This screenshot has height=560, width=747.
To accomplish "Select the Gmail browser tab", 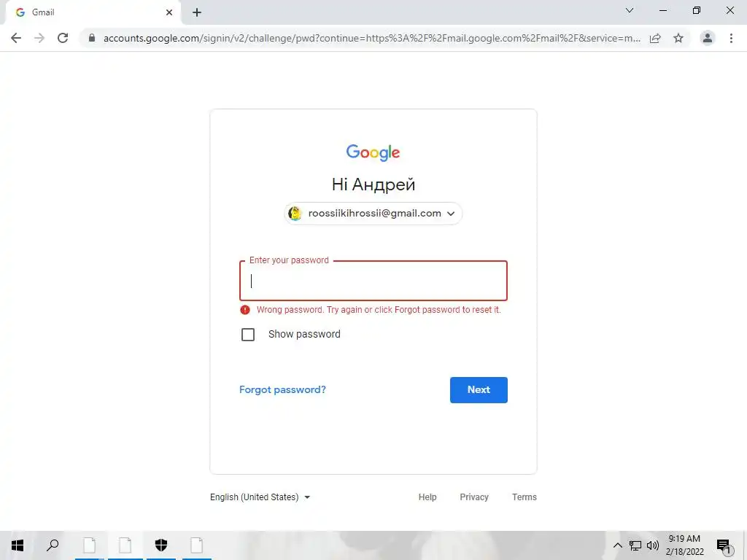I will 93,12.
